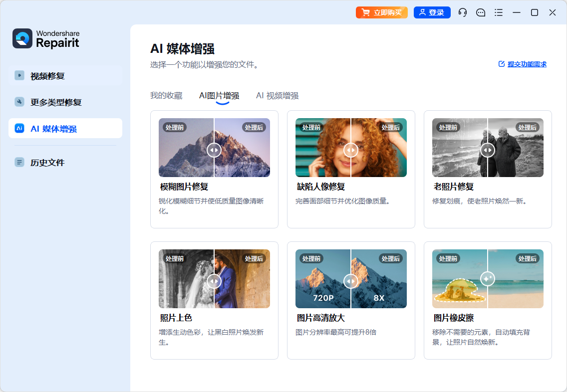The height and width of the screenshot is (392, 567).
Task: Select the AI图片增强 tab
Action: click(219, 96)
